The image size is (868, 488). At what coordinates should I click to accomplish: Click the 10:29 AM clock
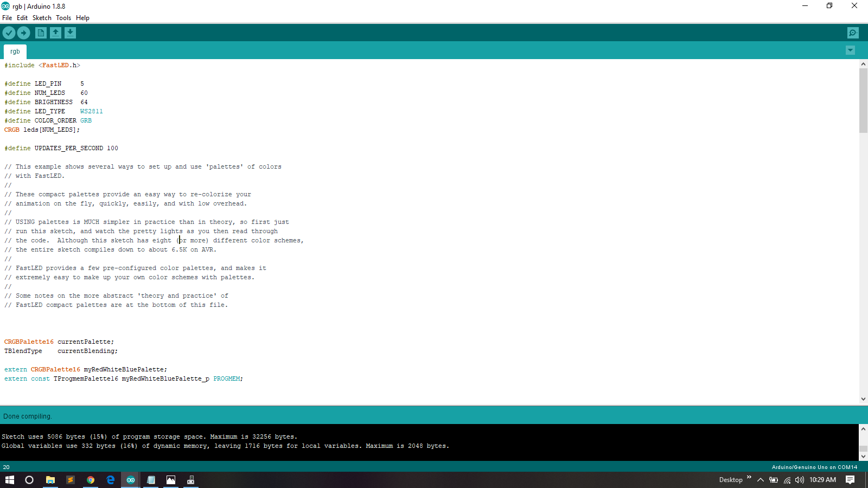[x=822, y=480]
